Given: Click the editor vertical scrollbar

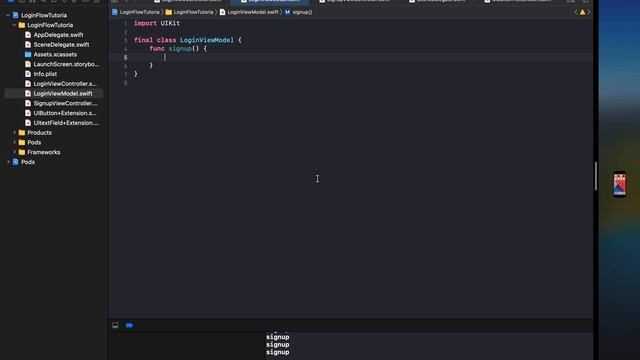Looking at the screenshot, I should click(x=596, y=176).
